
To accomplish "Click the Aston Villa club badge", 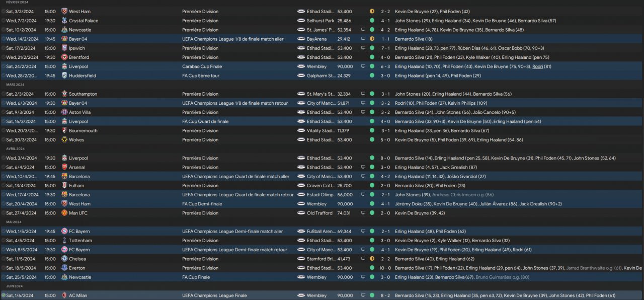I will pos(64,112).
